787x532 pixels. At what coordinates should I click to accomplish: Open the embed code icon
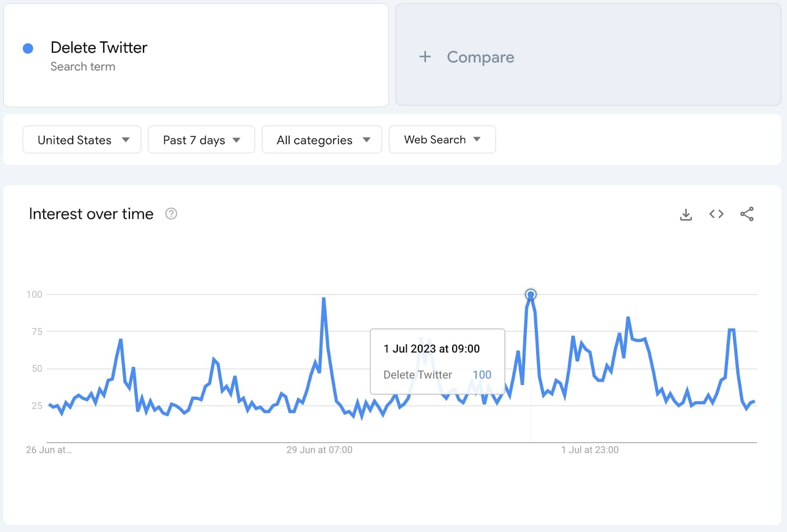(716, 214)
